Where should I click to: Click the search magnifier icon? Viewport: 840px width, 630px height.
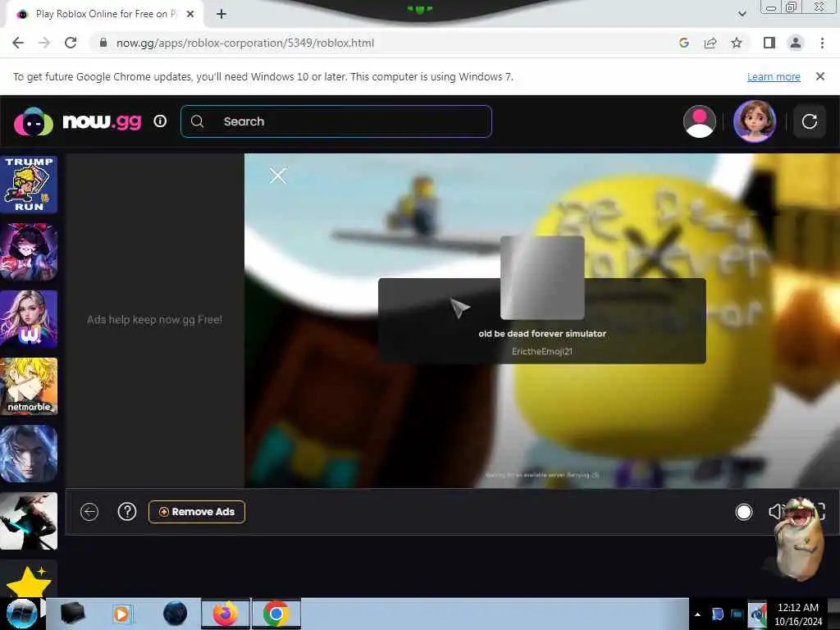pyautogui.click(x=197, y=121)
